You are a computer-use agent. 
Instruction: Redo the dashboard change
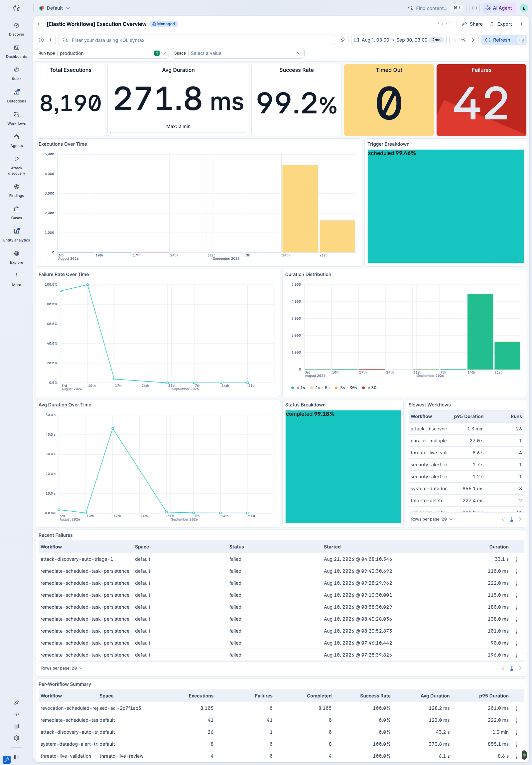pyautogui.click(x=449, y=24)
